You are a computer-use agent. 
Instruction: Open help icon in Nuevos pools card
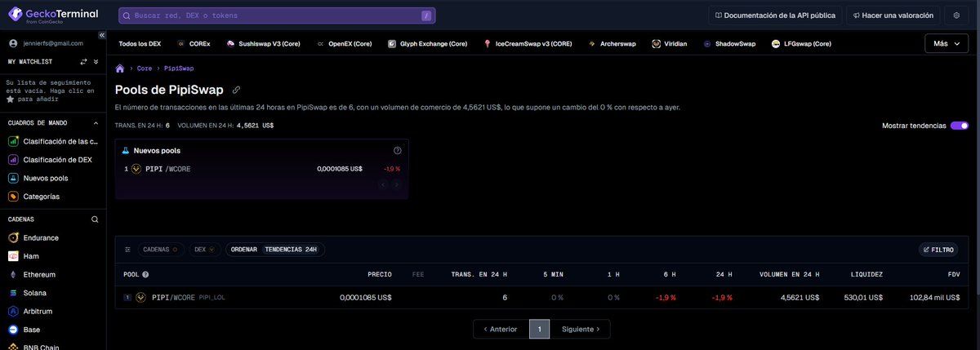click(x=398, y=151)
